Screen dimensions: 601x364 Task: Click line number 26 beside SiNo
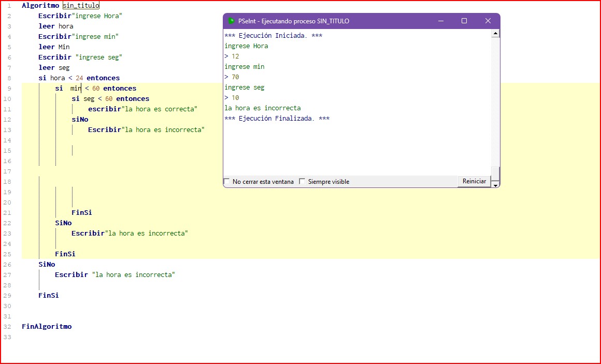pos(7,265)
